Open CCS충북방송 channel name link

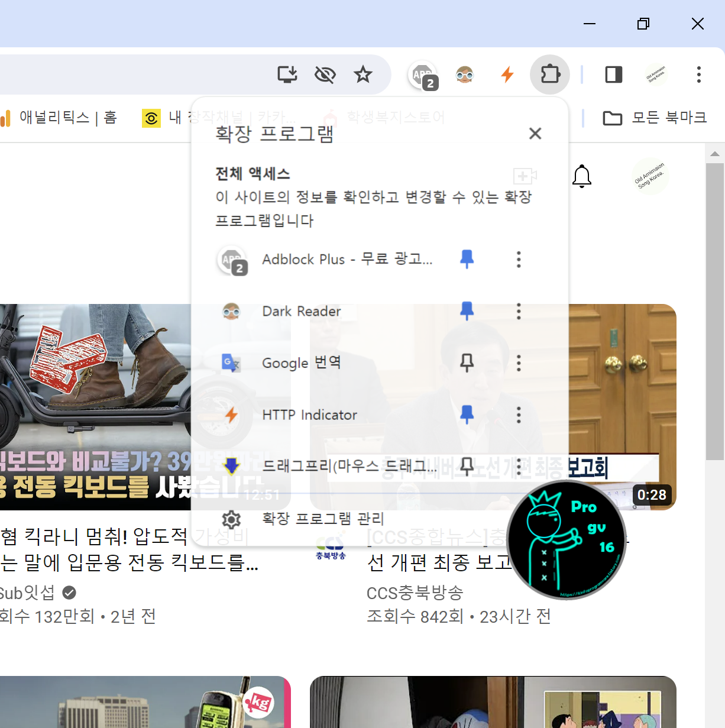[x=415, y=593]
